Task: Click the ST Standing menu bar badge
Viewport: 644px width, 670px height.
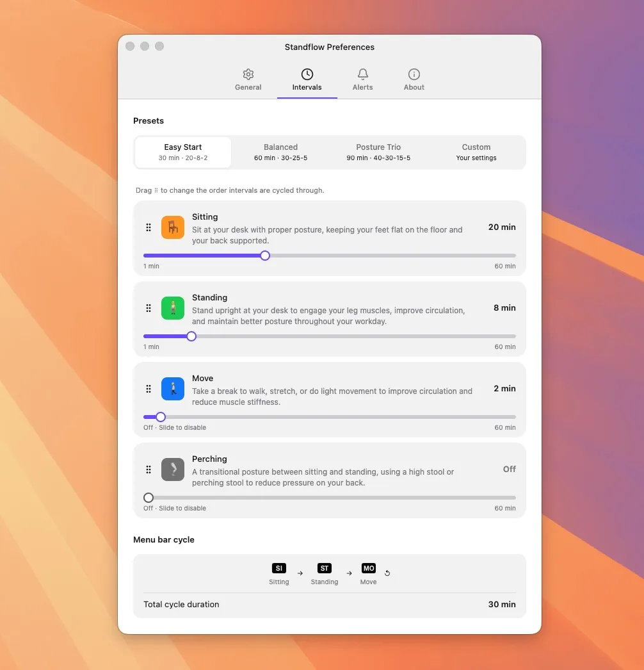Action: point(325,568)
